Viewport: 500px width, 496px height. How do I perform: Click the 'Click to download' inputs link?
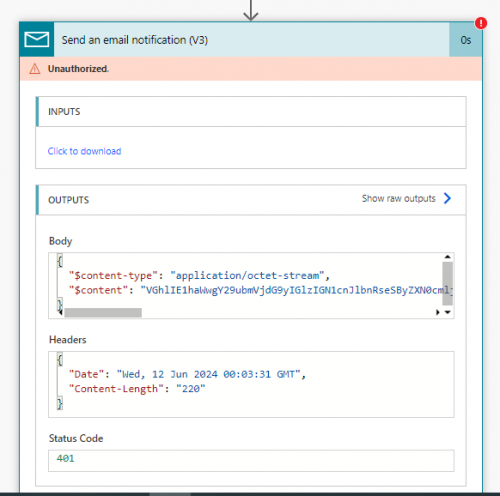84,151
